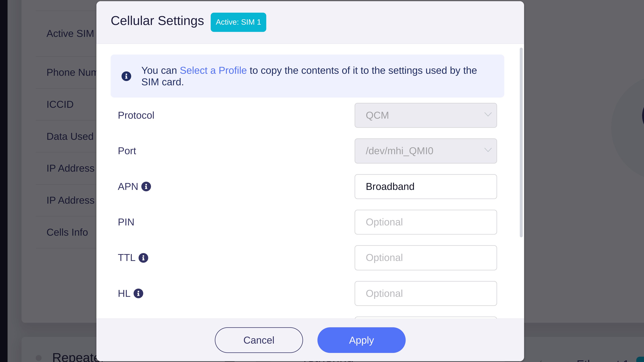The height and width of the screenshot is (362, 644).
Task: Click into the PIN input field
Action: click(x=425, y=222)
